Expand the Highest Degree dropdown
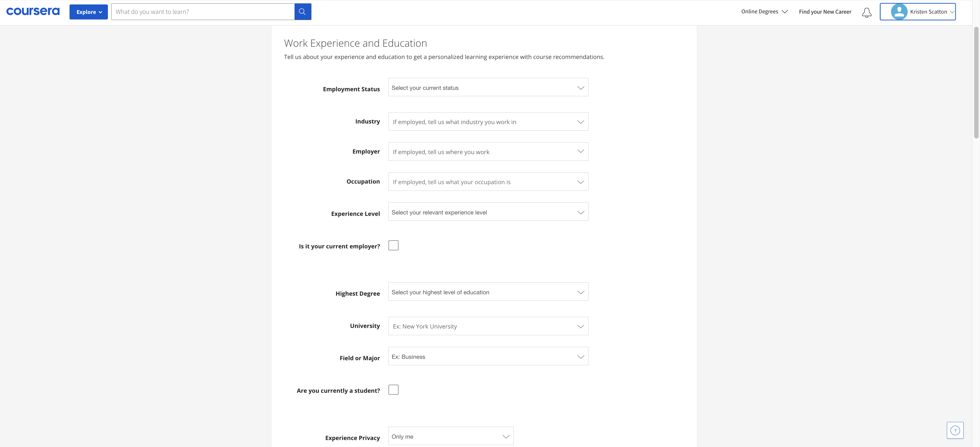 [488, 292]
